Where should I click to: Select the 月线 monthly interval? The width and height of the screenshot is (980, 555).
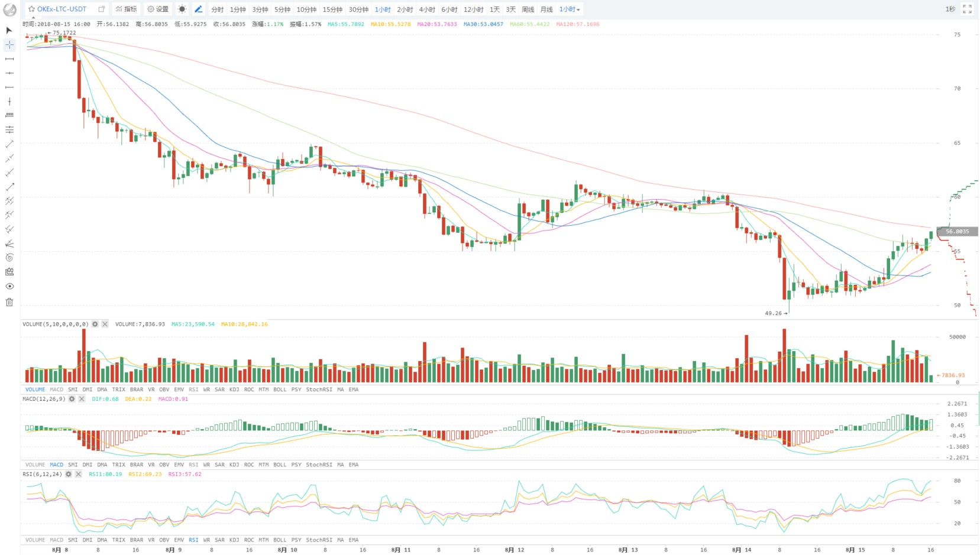click(x=546, y=9)
